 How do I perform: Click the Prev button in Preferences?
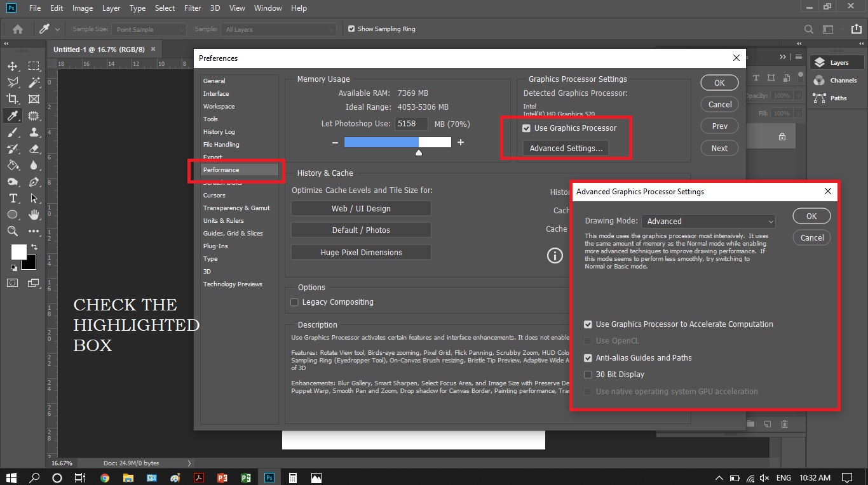point(719,126)
